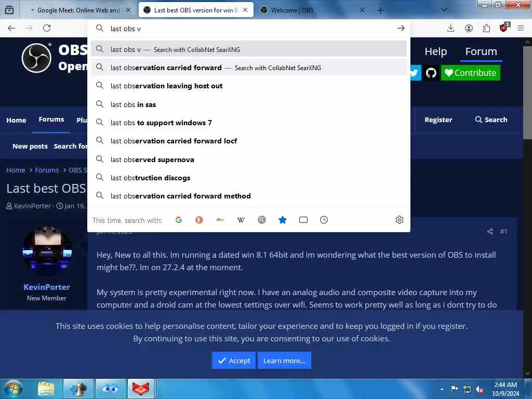The width and height of the screenshot is (532, 399).
Task: Search this time with eBay
Action: [x=220, y=220]
